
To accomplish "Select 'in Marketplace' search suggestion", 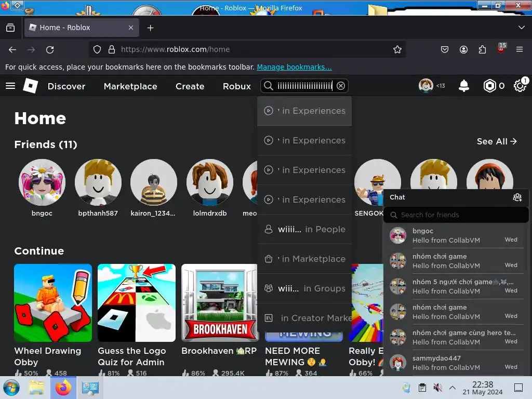I will 304,259.
